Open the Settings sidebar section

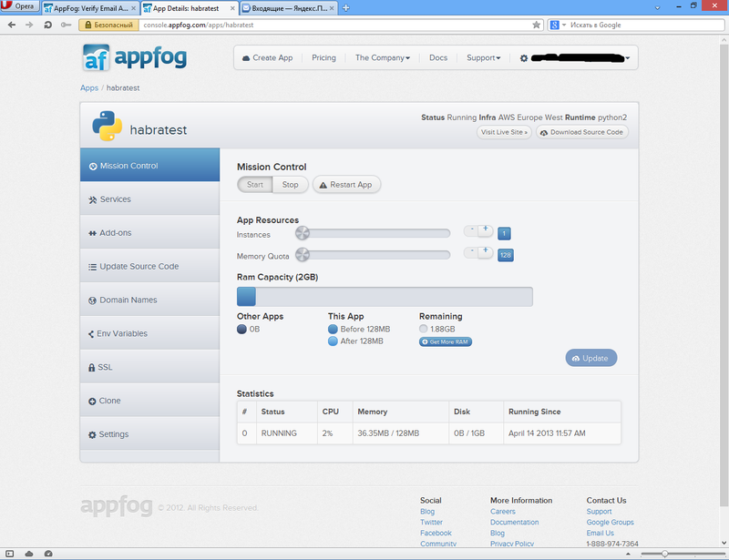[x=149, y=434]
